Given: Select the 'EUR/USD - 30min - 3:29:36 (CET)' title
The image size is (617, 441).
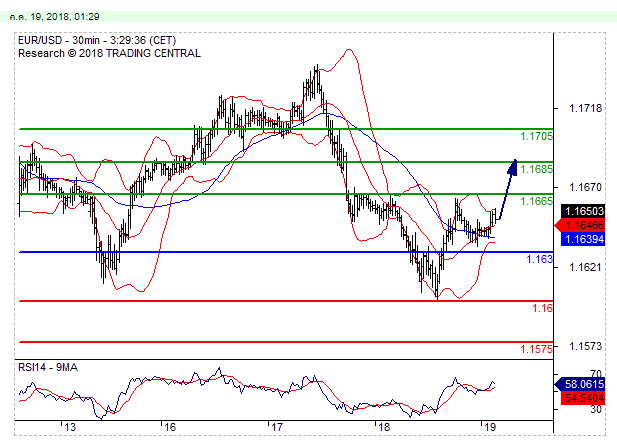Looking at the screenshot, I should (x=97, y=40).
